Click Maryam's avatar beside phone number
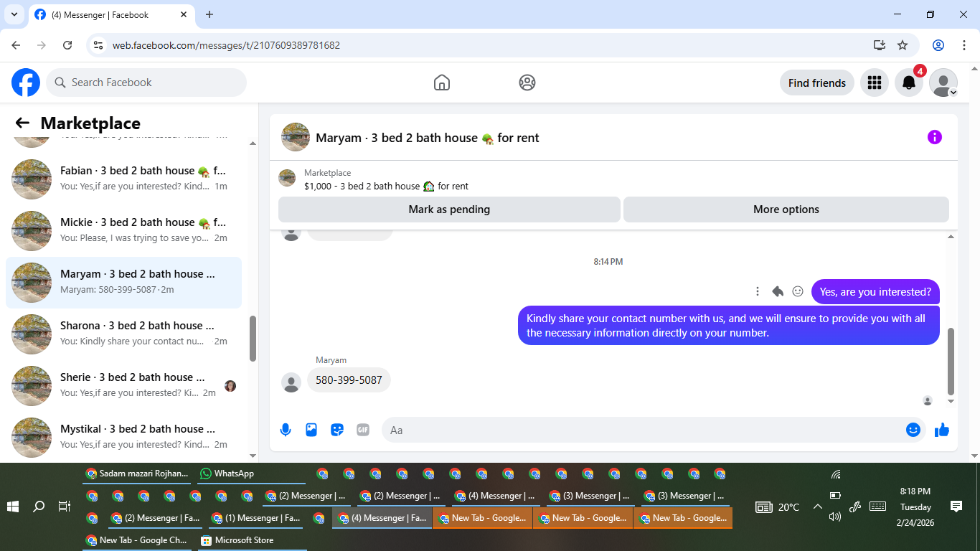The width and height of the screenshot is (980, 551). [291, 382]
